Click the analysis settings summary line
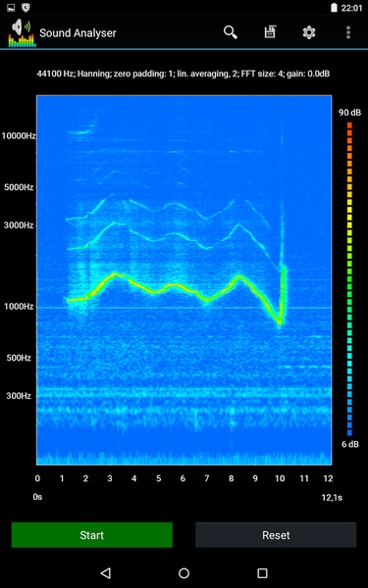Image resolution: width=368 pixels, height=588 pixels. pyautogui.click(x=184, y=73)
